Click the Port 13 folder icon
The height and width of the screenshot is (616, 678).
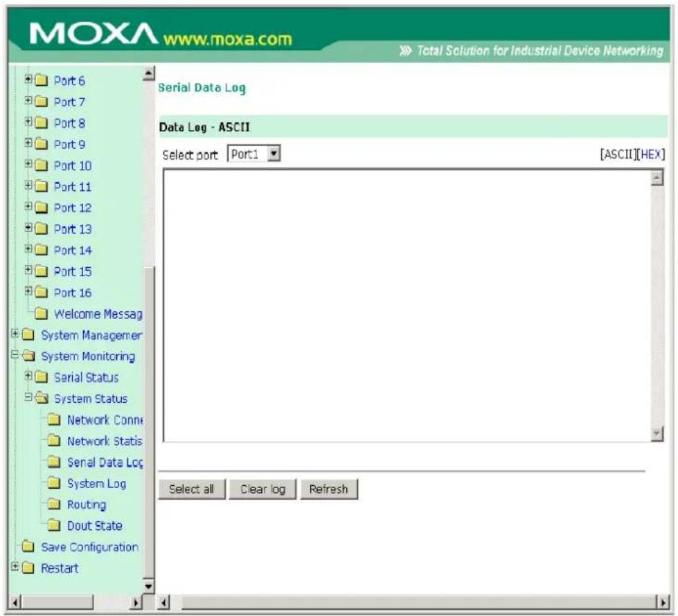41,228
